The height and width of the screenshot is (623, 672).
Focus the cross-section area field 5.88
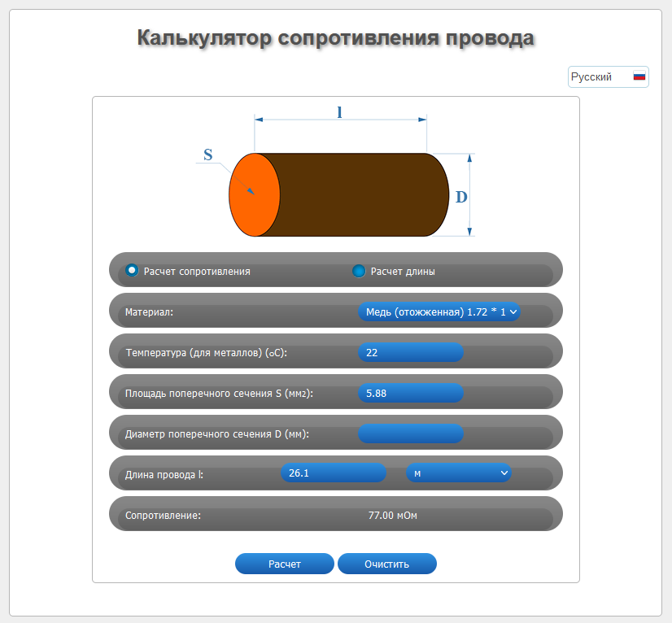click(411, 393)
